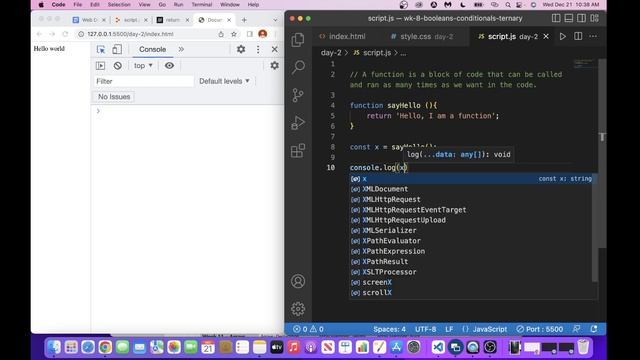Screen dimensions: 640x360
Task: Open the editor More Actions menu
Action: point(593,36)
